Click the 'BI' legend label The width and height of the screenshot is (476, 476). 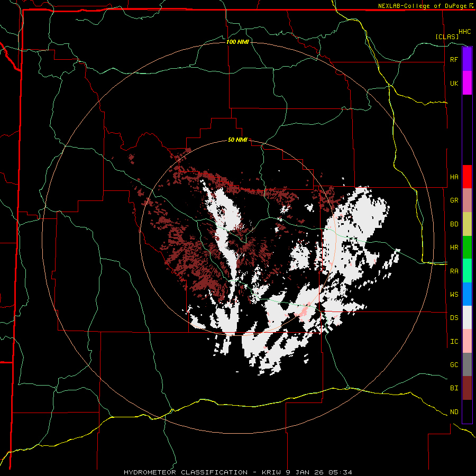coord(454,388)
